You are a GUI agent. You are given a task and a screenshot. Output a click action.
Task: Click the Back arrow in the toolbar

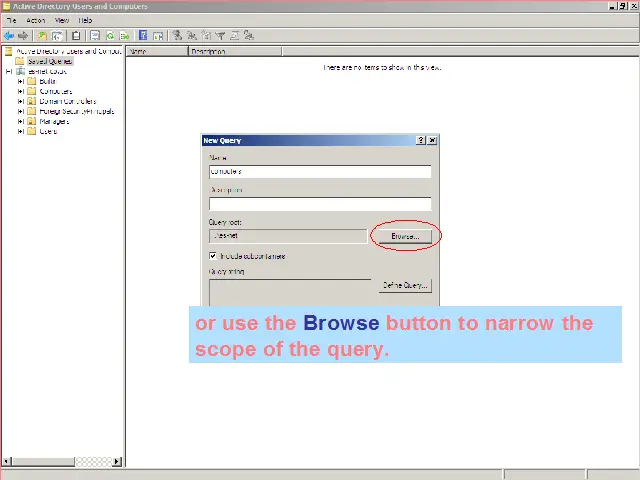pos(9,36)
